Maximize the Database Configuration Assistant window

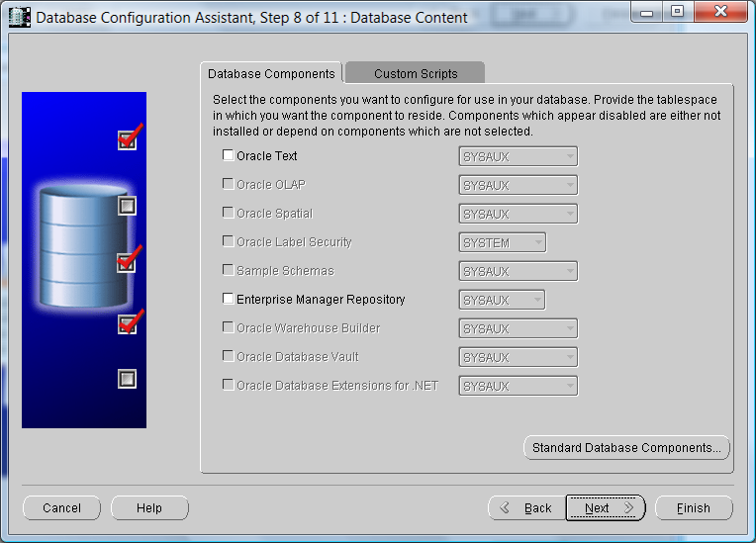(x=678, y=12)
